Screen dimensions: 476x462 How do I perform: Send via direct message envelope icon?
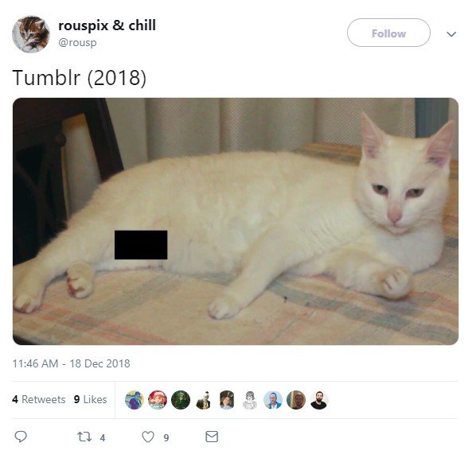[x=212, y=437]
